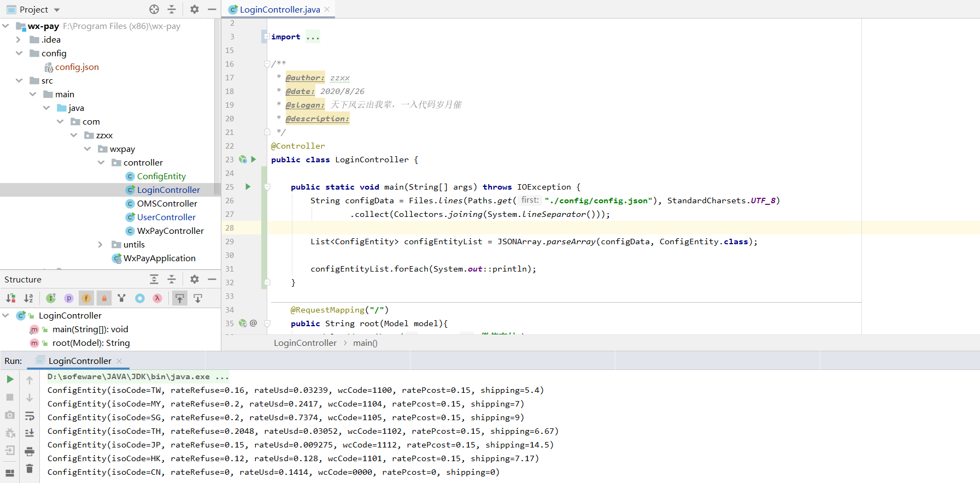Toggle Show Lambdas filter in Structure

tap(157, 298)
